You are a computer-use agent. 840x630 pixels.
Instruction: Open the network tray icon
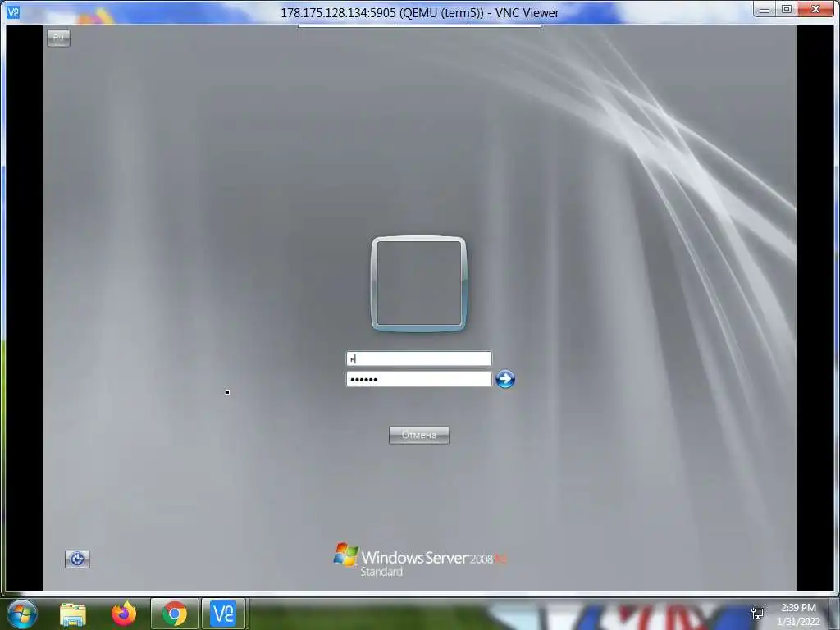757,614
